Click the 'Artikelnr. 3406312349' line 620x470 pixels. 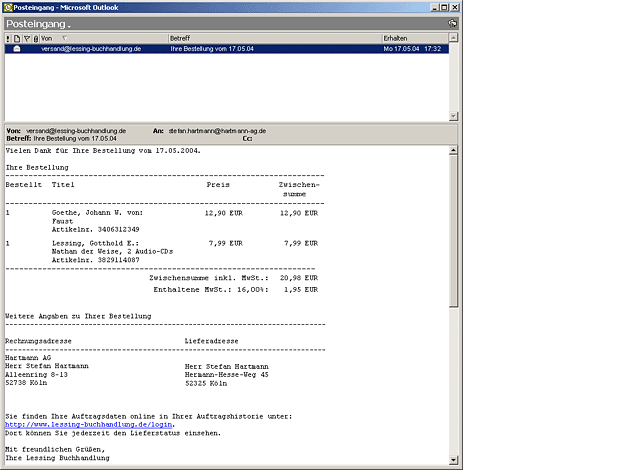(95, 229)
